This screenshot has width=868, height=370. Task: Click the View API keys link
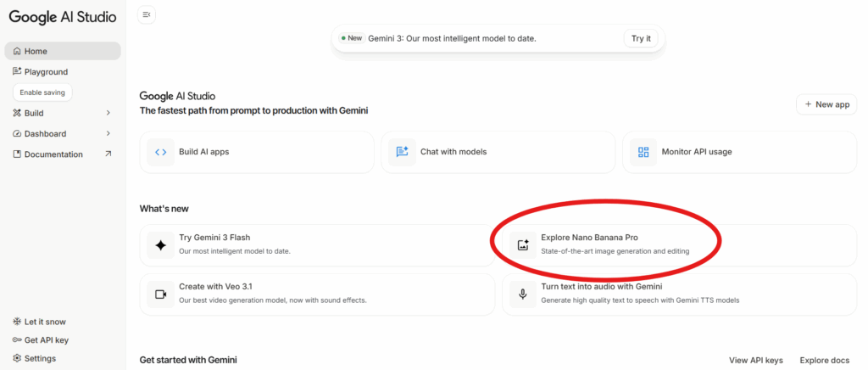pyautogui.click(x=755, y=360)
